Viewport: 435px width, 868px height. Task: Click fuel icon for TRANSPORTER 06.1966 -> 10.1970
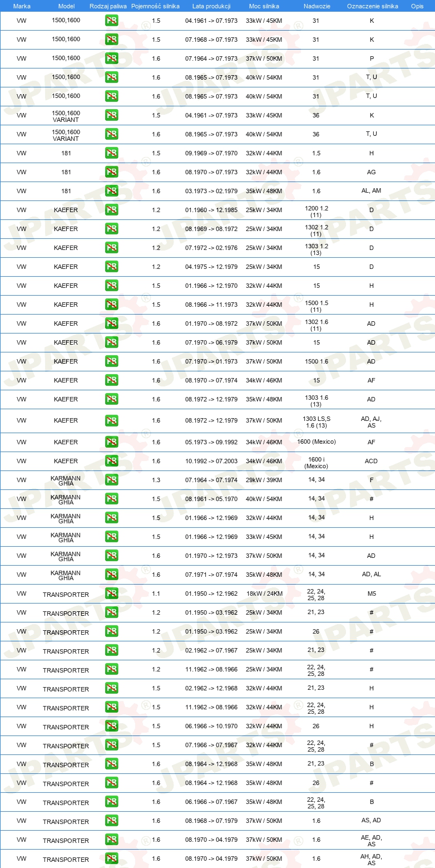(111, 726)
